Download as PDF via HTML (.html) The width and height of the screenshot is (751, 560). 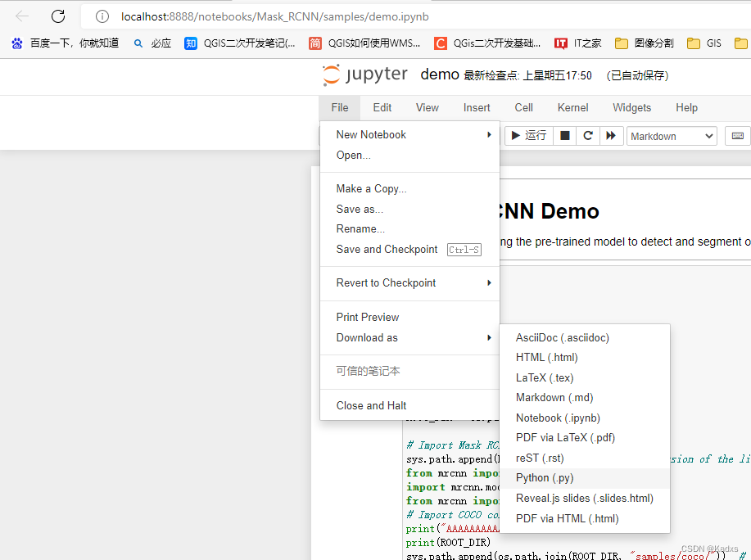point(584,518)
